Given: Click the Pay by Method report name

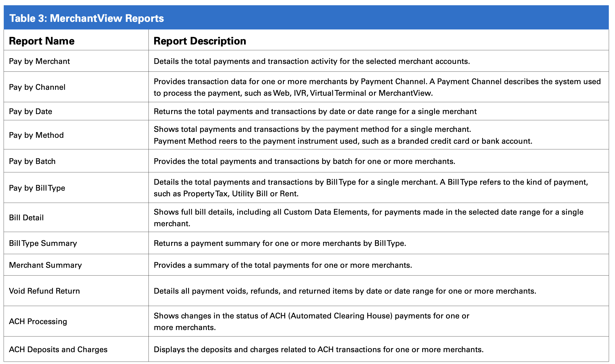Looking at the screenshot, I should point(36,135).
